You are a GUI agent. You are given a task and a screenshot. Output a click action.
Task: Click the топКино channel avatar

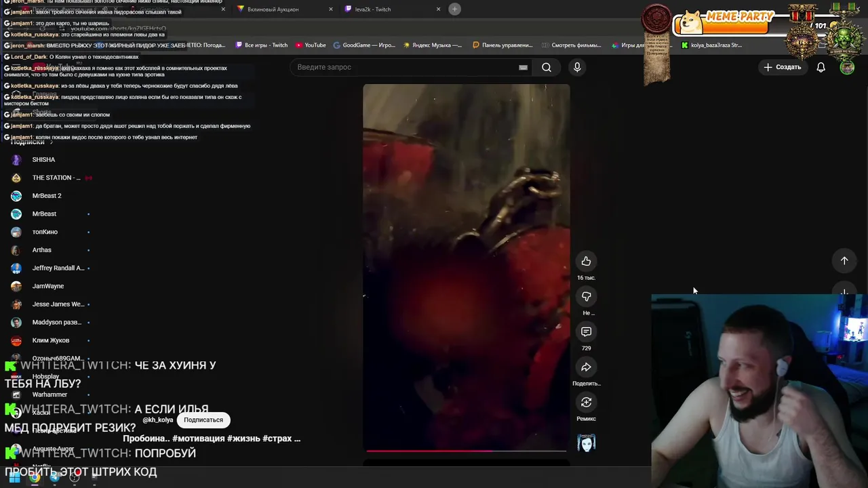pyautogui.click(x=16, y=232)
